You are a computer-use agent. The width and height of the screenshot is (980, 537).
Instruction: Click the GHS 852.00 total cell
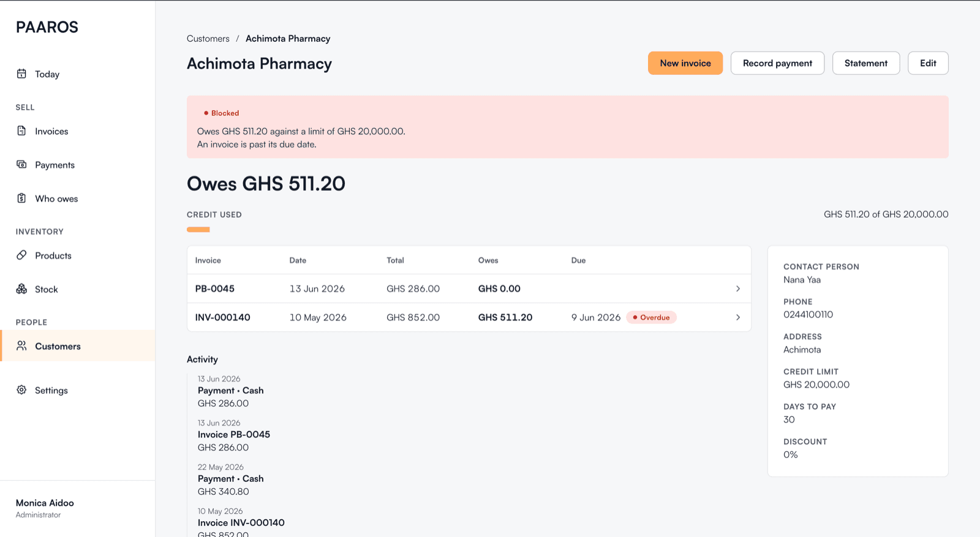click(413, 318)
